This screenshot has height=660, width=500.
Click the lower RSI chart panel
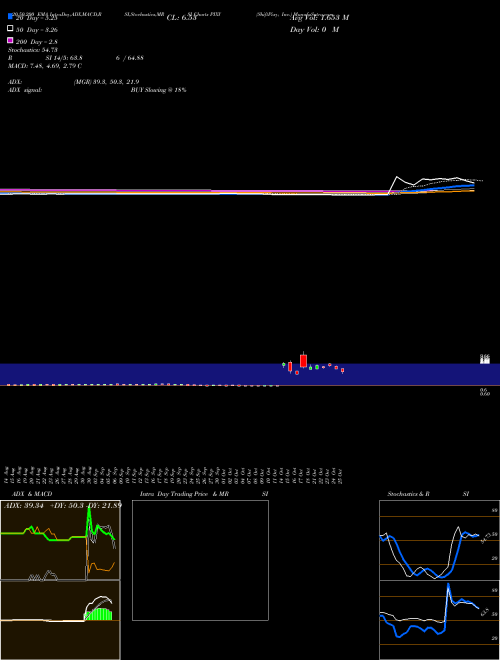pyautogui.click(x=439, y=620)
